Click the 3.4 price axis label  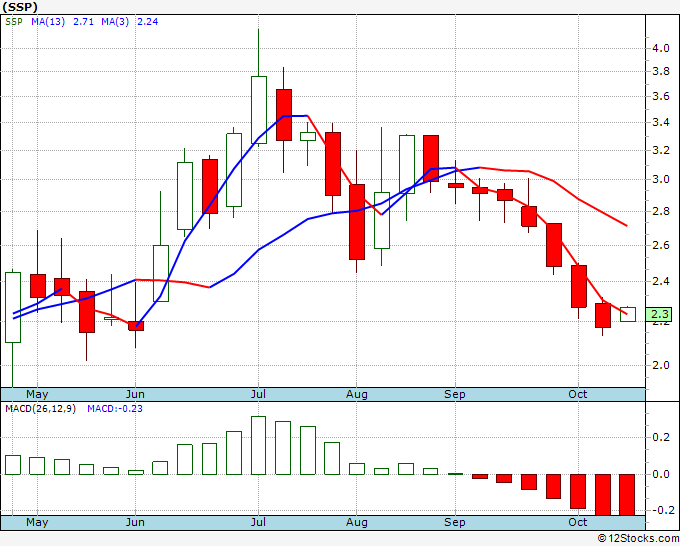point(661,122)
